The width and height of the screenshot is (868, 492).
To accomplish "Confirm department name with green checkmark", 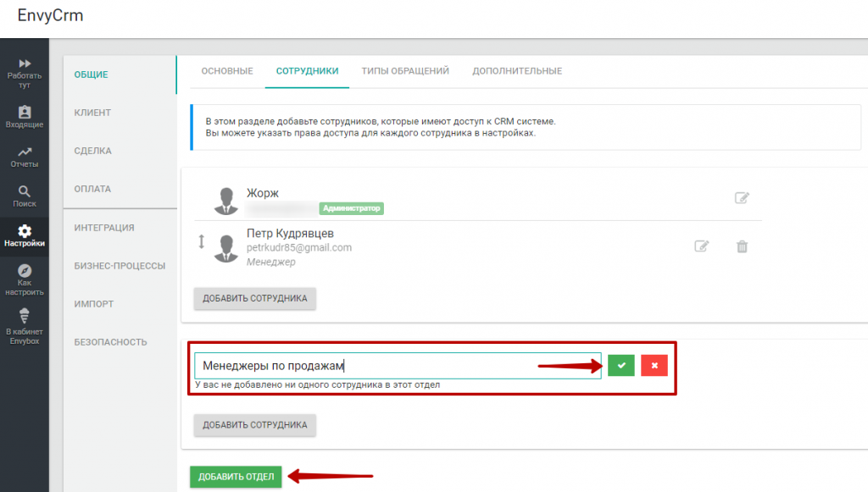I will (x=621, y=366).
